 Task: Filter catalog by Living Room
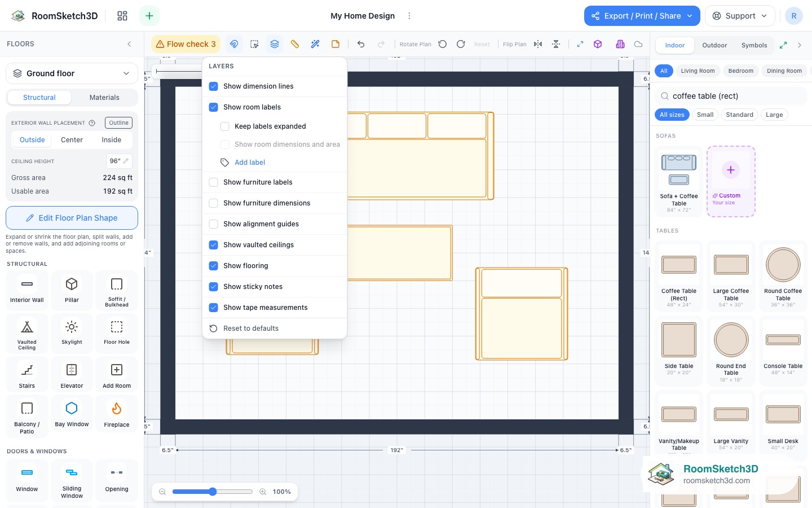pyautogui.click(x=698, y=71)
